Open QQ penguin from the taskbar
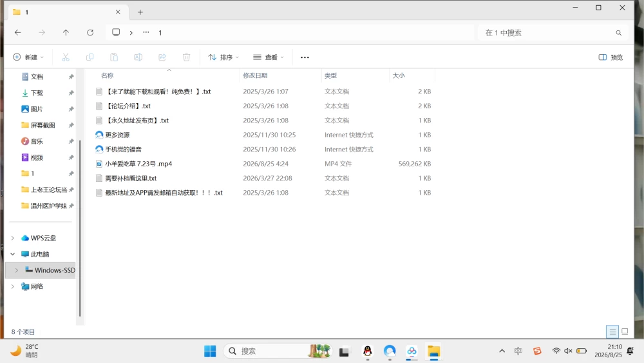This screenshot has height=363, width=644. coord(367,351)
